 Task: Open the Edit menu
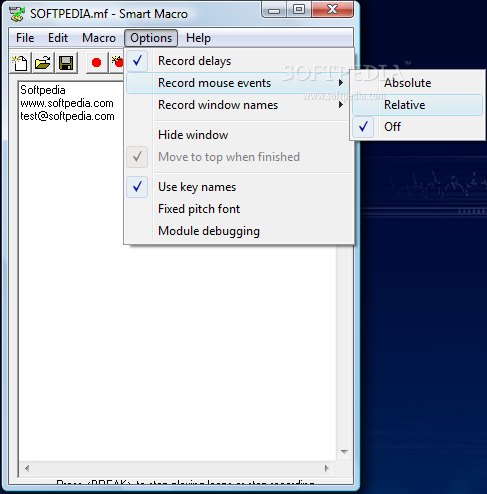[x=58, y=38]
